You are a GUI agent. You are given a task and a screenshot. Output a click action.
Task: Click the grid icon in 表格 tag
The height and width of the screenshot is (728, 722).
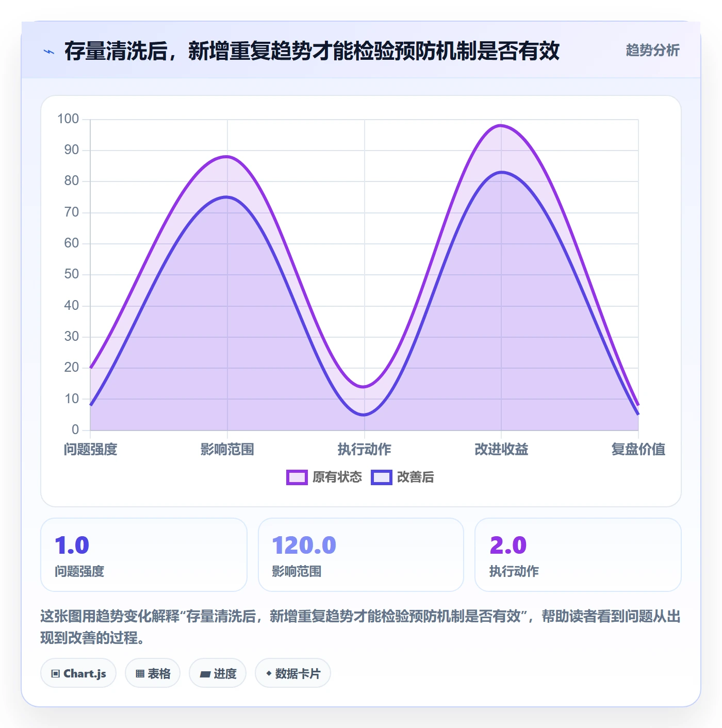[140, 674]
